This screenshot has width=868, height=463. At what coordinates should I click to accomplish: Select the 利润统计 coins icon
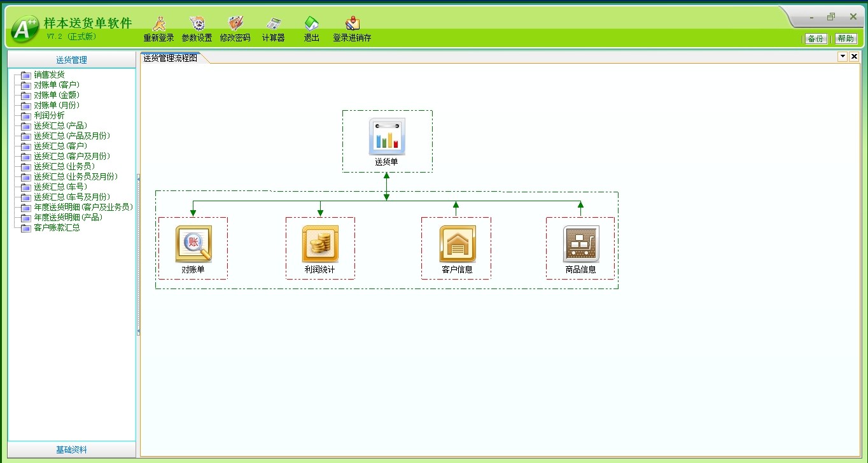pyautogui.click(x=320, y=244)
